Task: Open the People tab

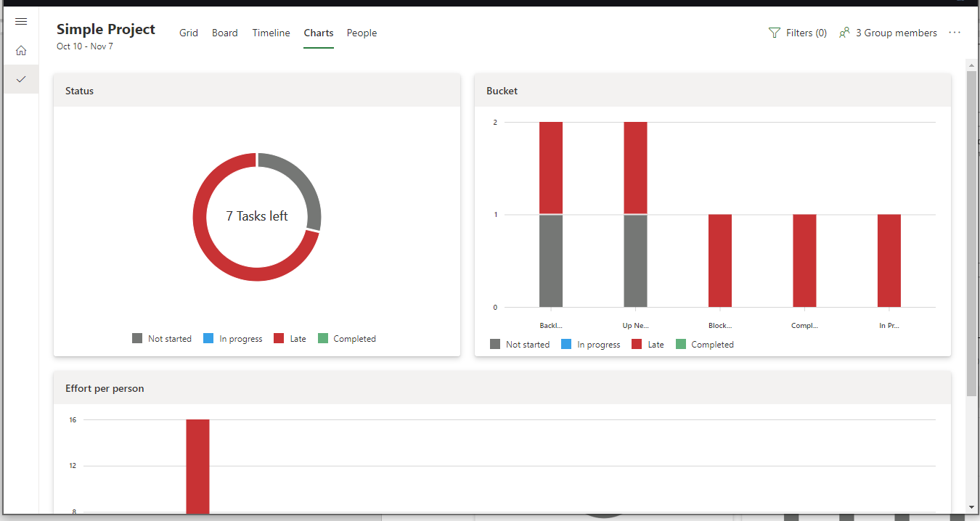Action: click(x=362, y=33)
